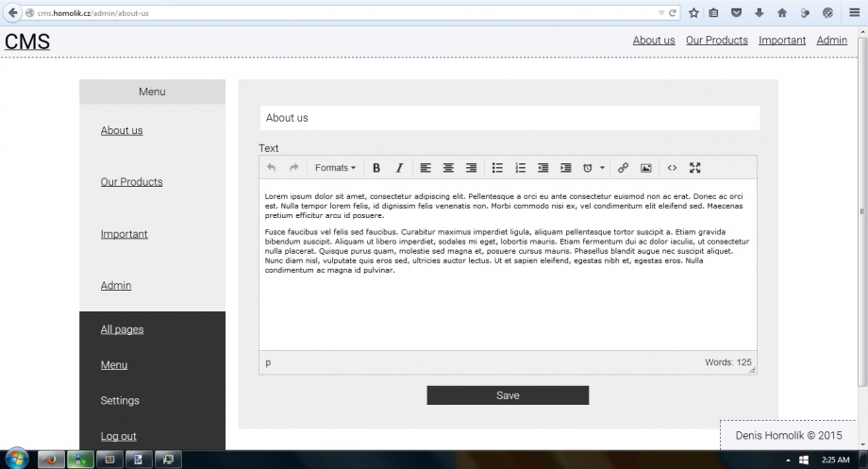
Task: Click into the Lorem ipsum text area
Action: (x=508, y=264)
